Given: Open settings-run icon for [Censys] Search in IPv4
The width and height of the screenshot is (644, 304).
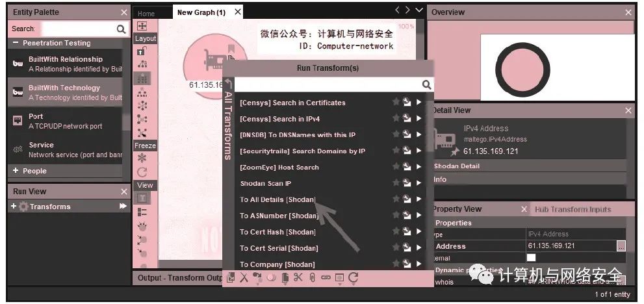Looking at the screenshot, I should pos(407,118).
